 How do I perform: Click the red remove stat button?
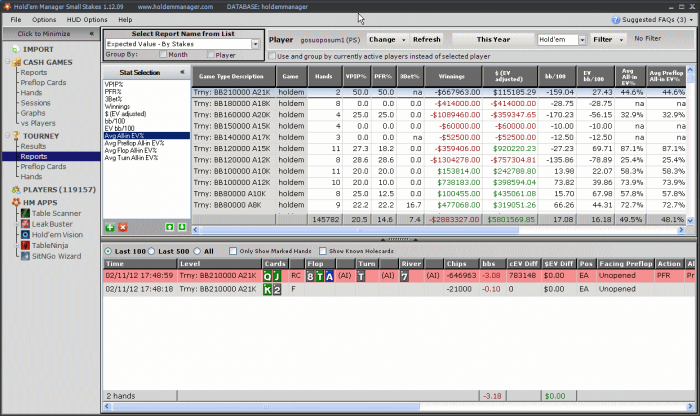tap(122, 228)
